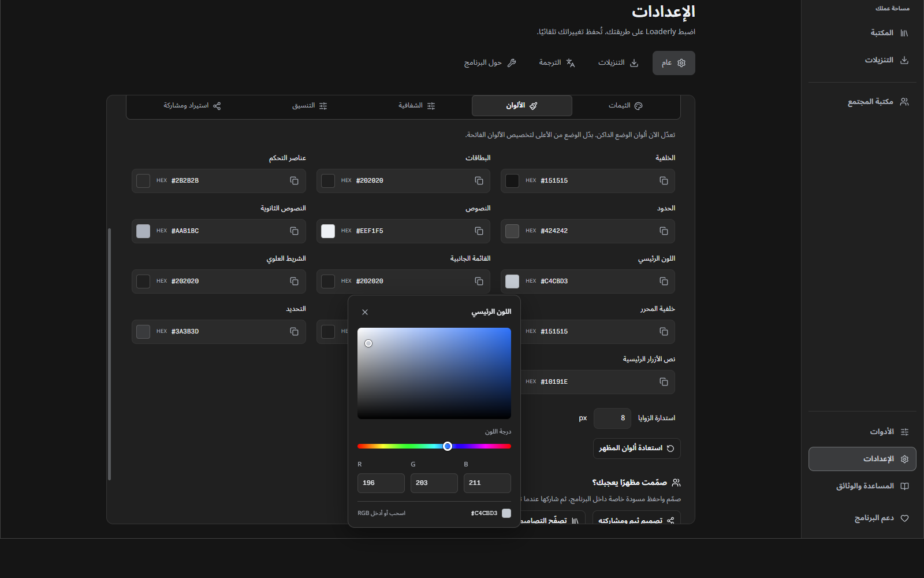Open the حول البرنامج tab
Screen dimensions: 924x578
point(490,63)
